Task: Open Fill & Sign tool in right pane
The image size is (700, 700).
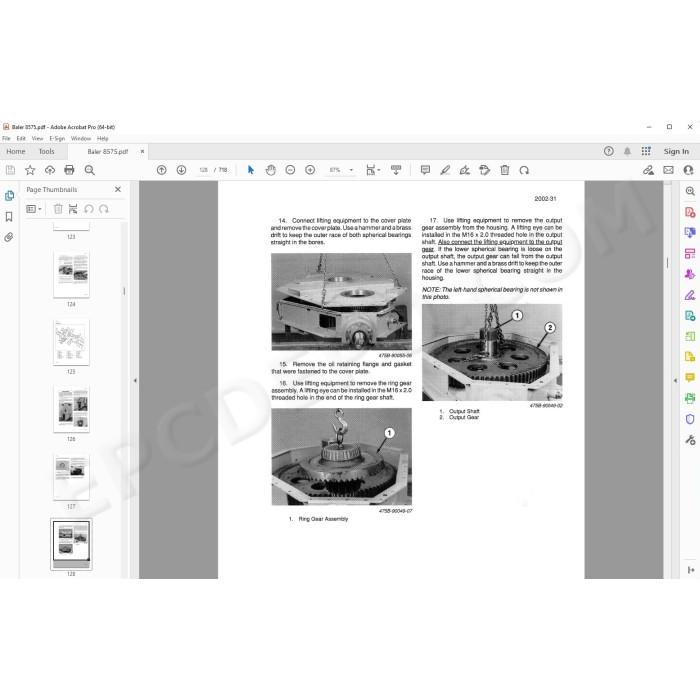Action: tap(690, 295)
